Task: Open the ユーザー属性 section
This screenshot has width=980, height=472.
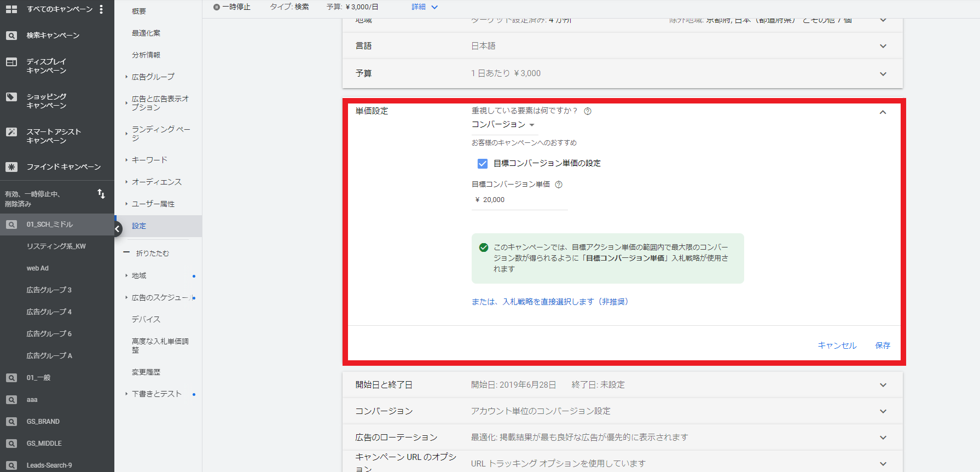Action: [153, 204]
